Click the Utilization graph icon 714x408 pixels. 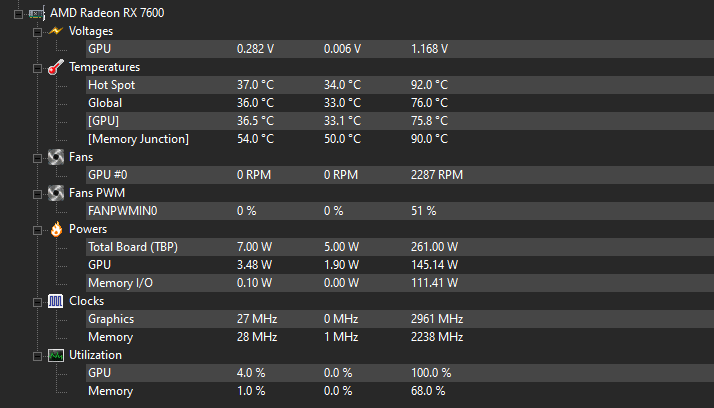tap(55, 355)
